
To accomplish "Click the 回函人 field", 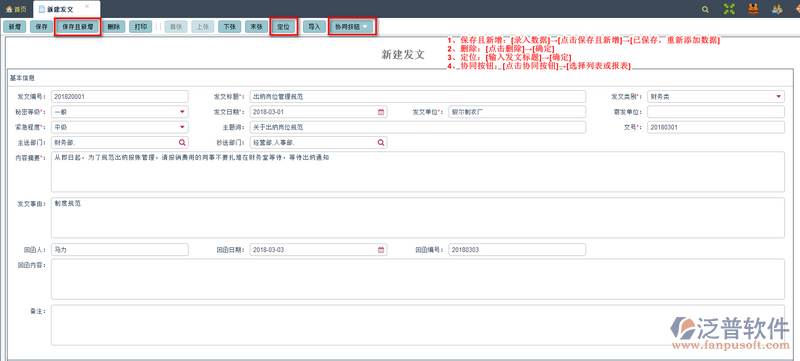I will [120, 250].
